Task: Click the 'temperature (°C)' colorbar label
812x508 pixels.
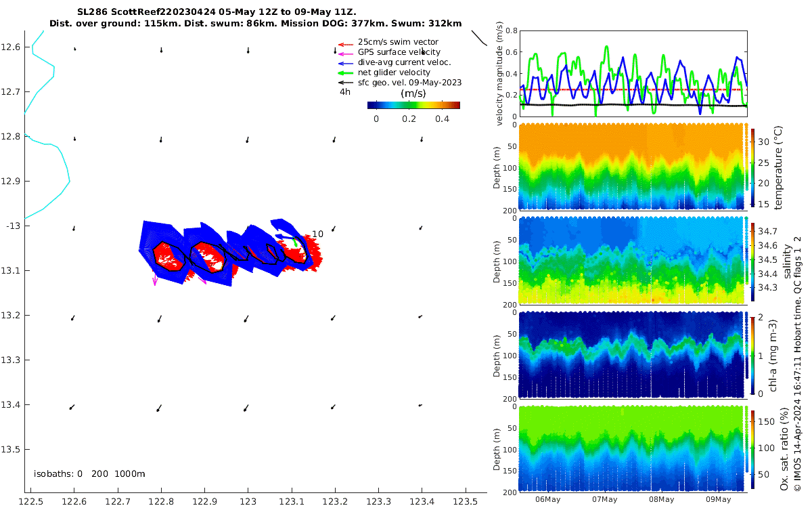Action: [x=779, y=168]
